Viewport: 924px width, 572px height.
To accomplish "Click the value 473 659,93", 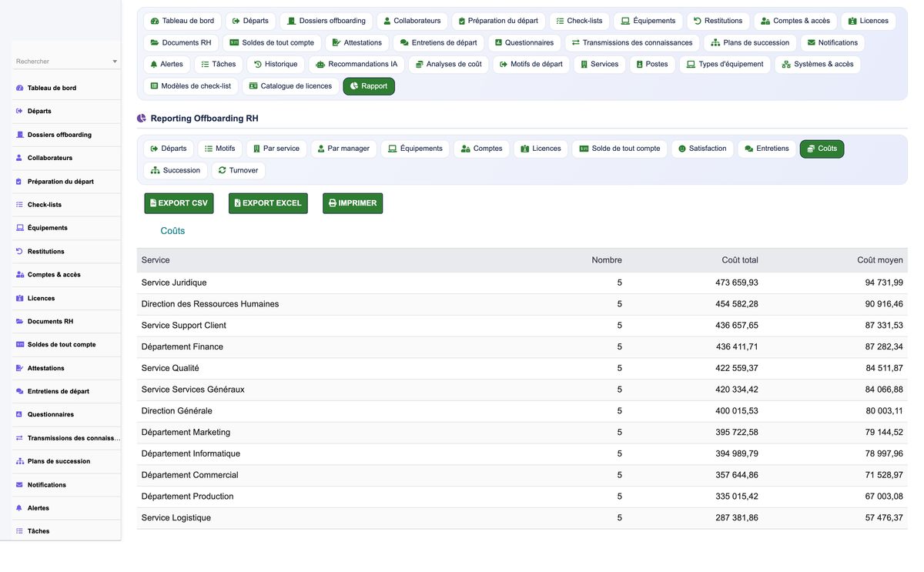I will (737, 283).
